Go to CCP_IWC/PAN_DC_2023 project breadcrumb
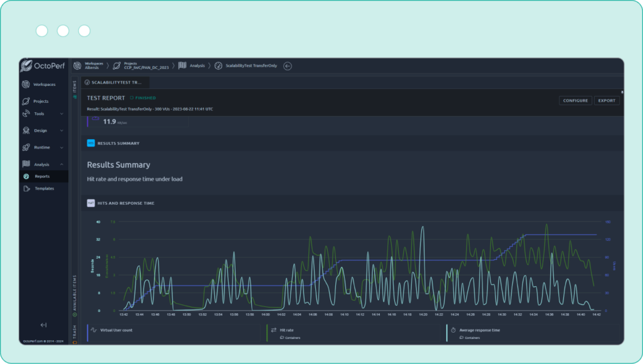 146,65
